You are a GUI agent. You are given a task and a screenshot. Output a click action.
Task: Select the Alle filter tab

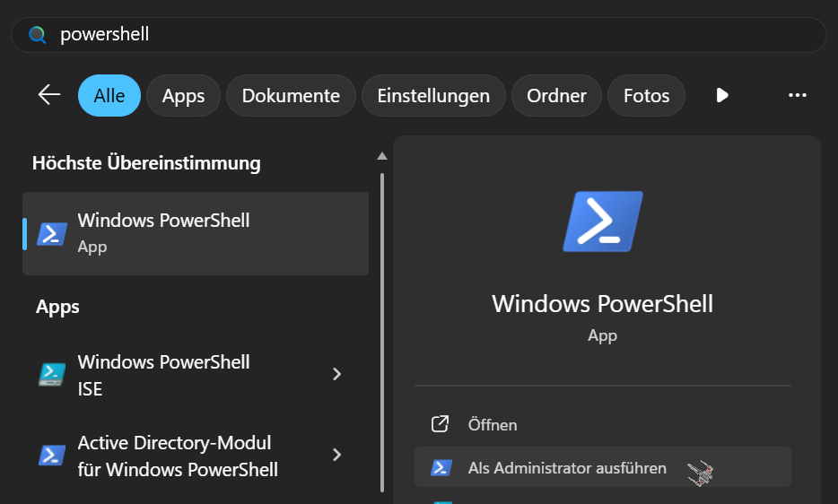click(109, 96)
